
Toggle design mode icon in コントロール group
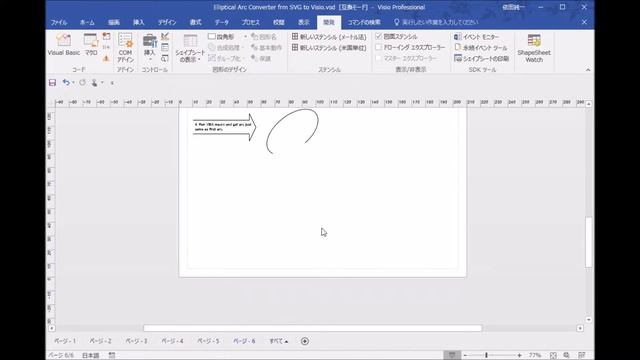click(165, 36)
